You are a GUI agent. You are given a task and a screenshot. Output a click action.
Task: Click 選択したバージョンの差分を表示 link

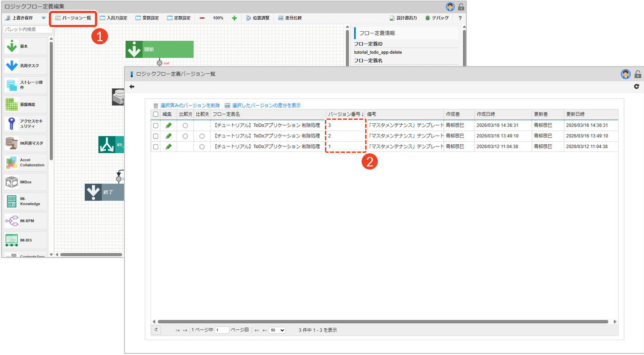point(263,105)
